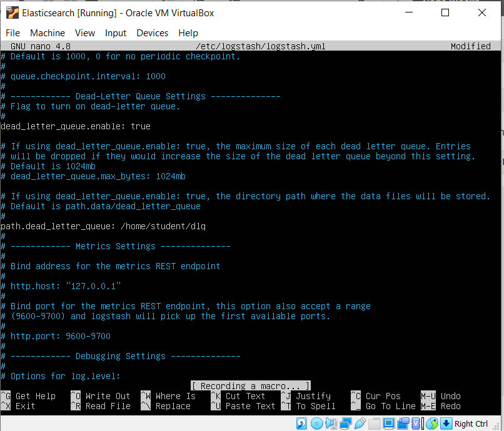The image size is (504, 431).
Task: Click the '^T To Spell' nano shortcut
Action: point(308,406)
